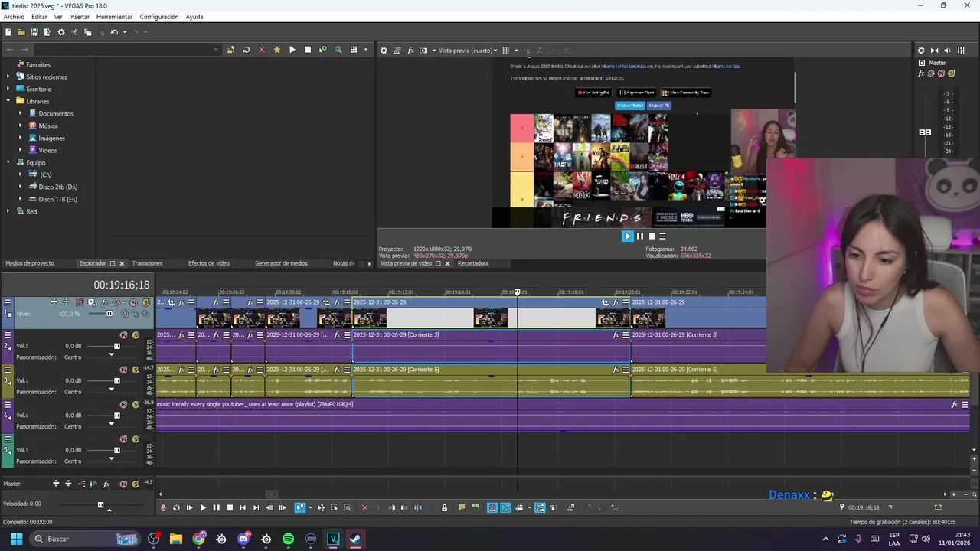Switch to Generador de medios tab
The image size is (980, 551).
281,263
